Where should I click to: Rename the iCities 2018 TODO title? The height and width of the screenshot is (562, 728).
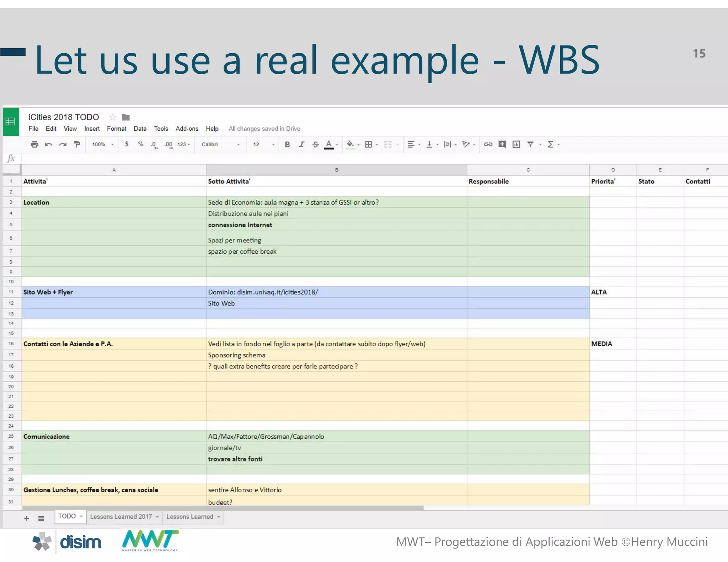(64, 117)
